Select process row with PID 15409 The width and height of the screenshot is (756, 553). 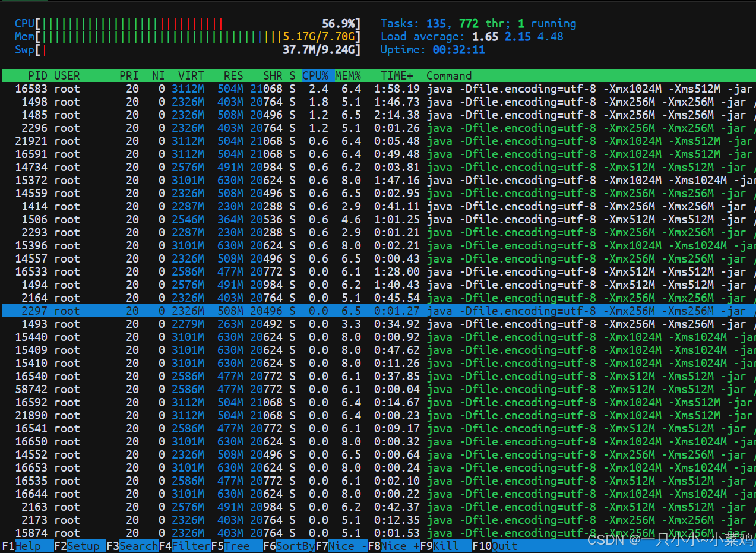[x=378, y=350]
